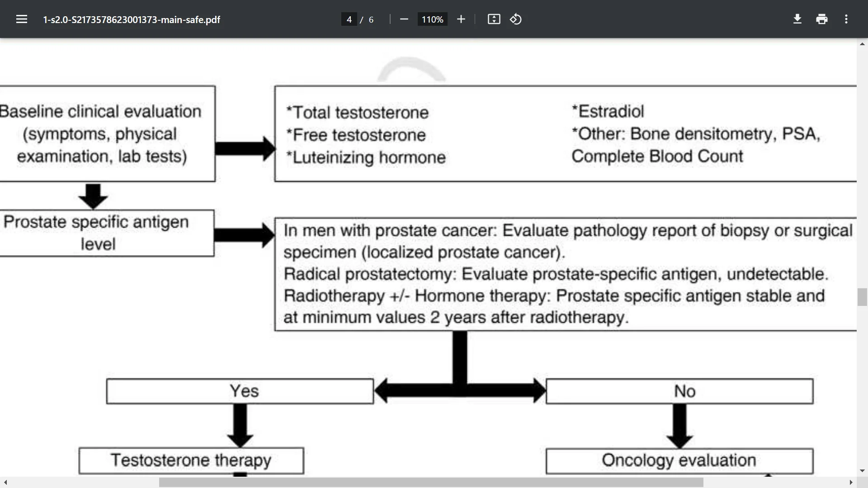Open the sidebar menu hamburger icon
Screen dimensions: 868x488
coord(21,19)
